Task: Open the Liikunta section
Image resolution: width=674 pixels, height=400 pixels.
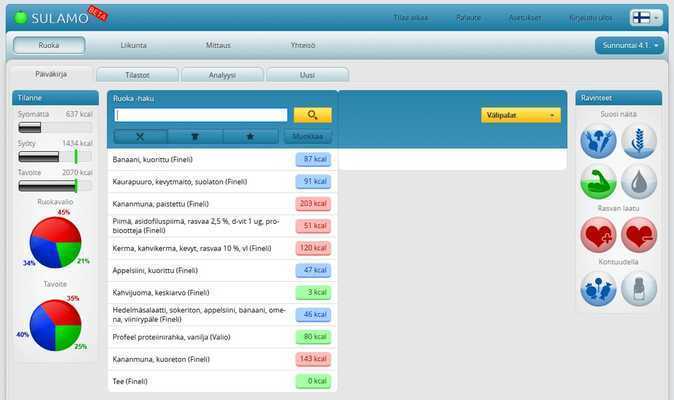Action: 136,45
